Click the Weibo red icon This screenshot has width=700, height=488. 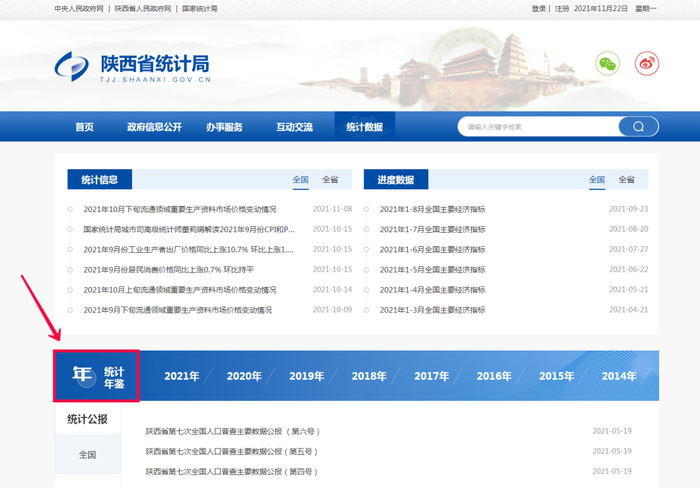(649, 63)
